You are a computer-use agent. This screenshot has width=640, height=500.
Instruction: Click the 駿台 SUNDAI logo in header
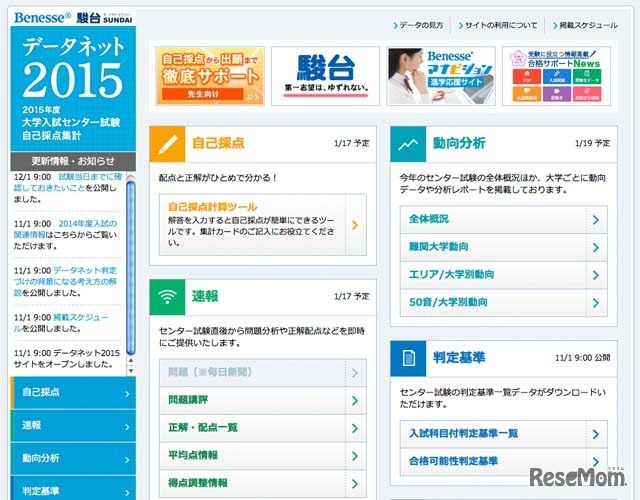[x=104, y=18]
